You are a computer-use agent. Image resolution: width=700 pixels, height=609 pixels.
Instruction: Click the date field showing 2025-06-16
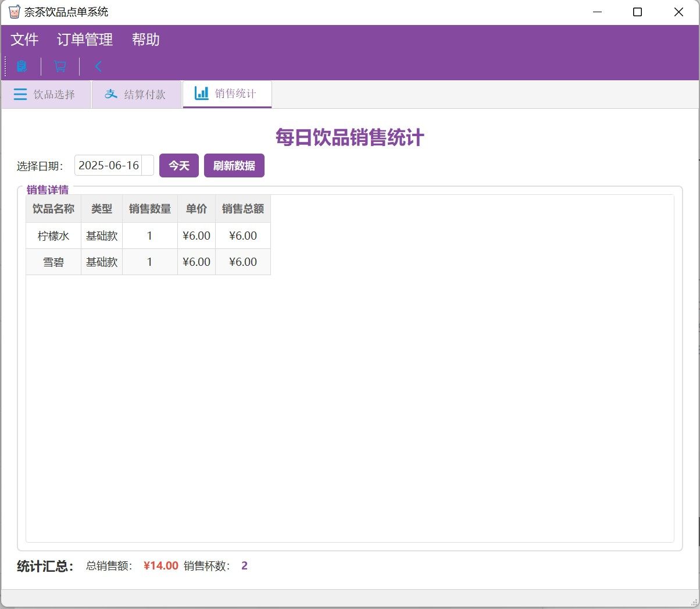[109, 165]
